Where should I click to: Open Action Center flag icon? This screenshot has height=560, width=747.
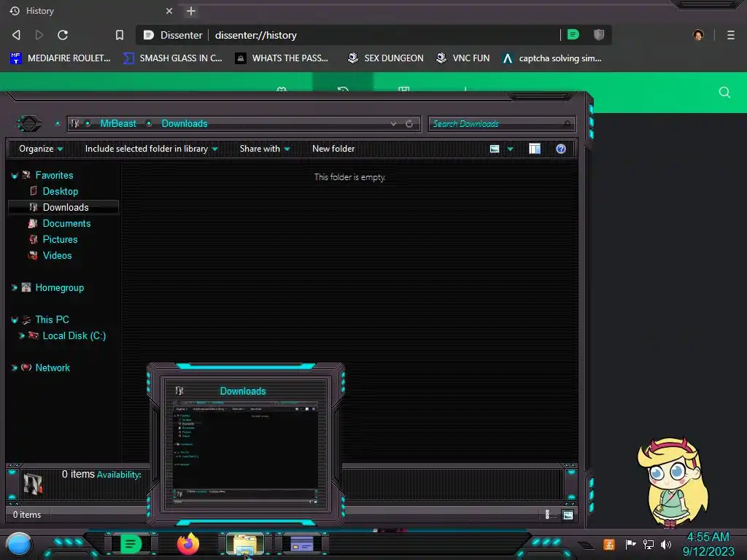tap(630, 544)
